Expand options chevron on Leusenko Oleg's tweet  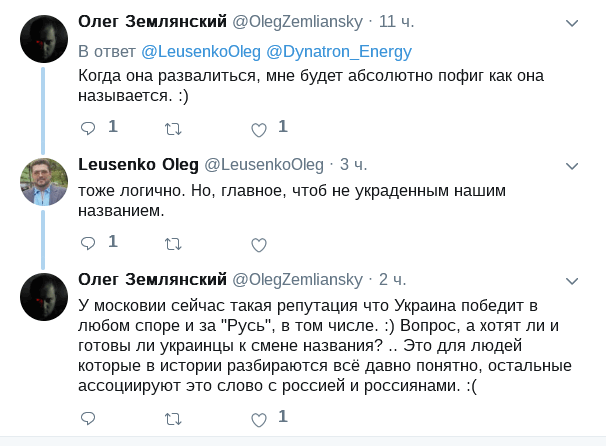572,164
